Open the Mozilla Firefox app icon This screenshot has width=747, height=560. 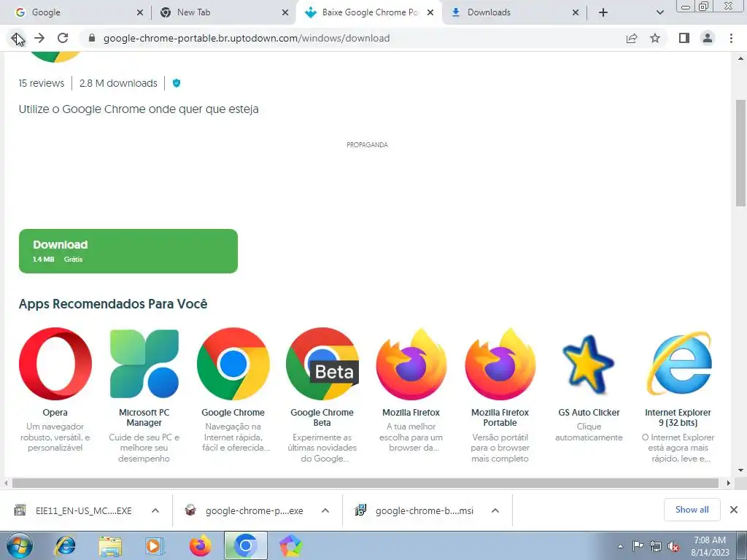pyautogui.click(x=411, y=364)
